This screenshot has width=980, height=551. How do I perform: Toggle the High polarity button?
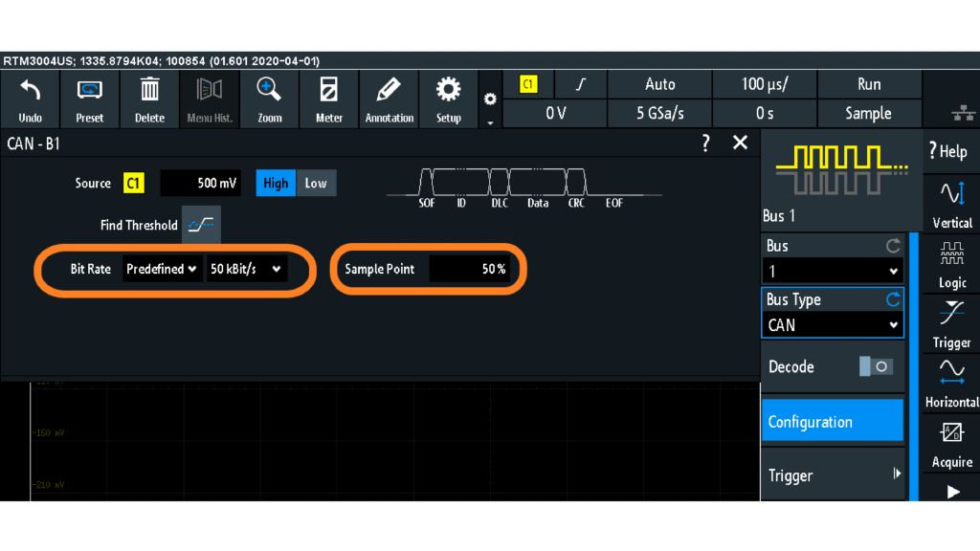(x=275, y=183)
